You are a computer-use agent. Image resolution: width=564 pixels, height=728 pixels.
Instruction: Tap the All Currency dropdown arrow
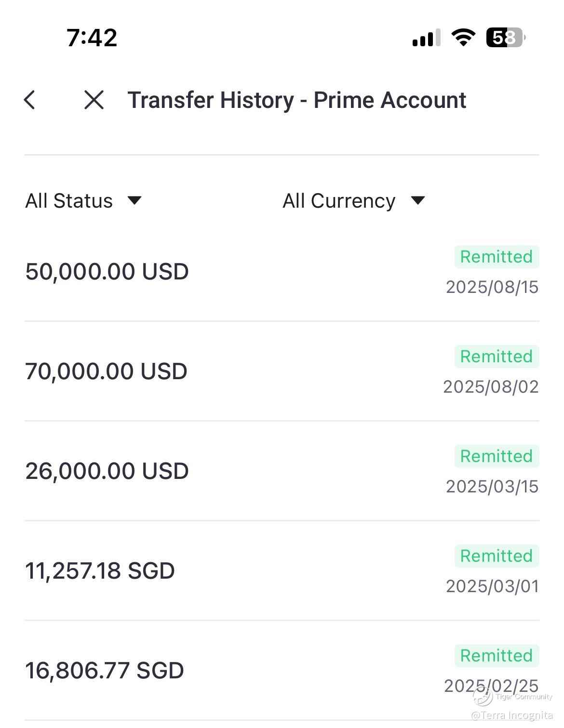(x=417, y=200)
